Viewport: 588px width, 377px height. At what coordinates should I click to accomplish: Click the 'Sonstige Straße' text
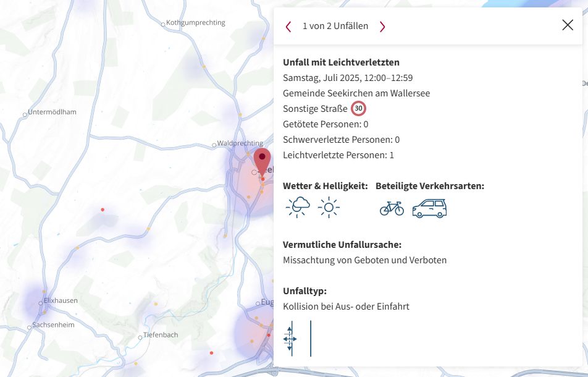316,109
